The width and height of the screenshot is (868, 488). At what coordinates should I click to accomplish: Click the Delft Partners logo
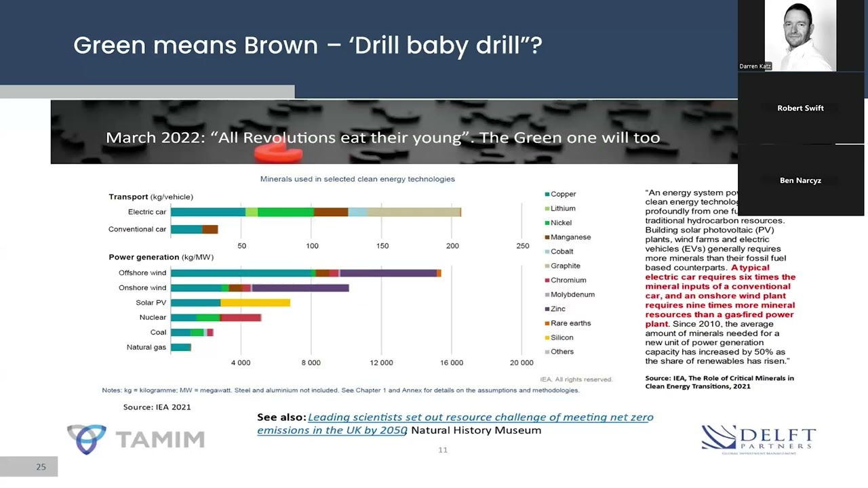click(x=758, y=439)
